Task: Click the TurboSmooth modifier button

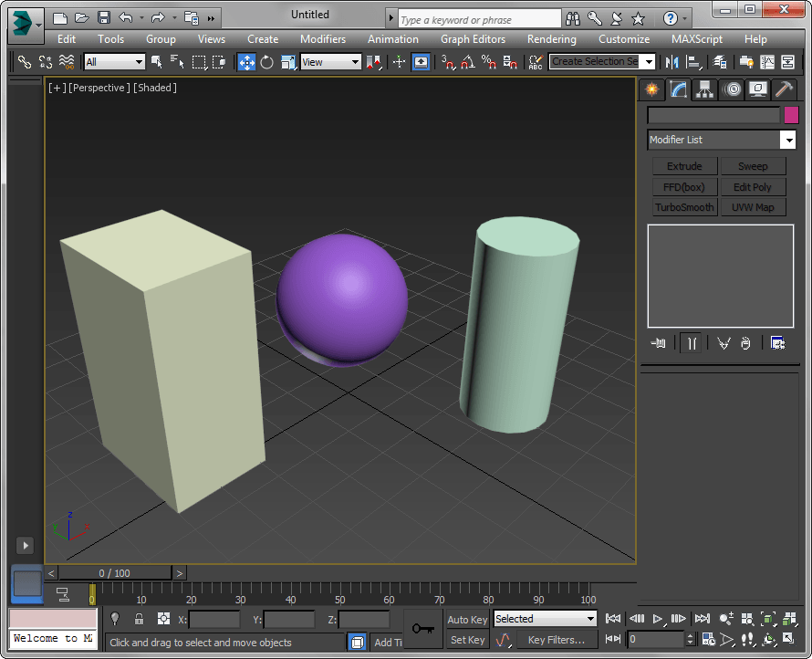Action: (684, 207)
